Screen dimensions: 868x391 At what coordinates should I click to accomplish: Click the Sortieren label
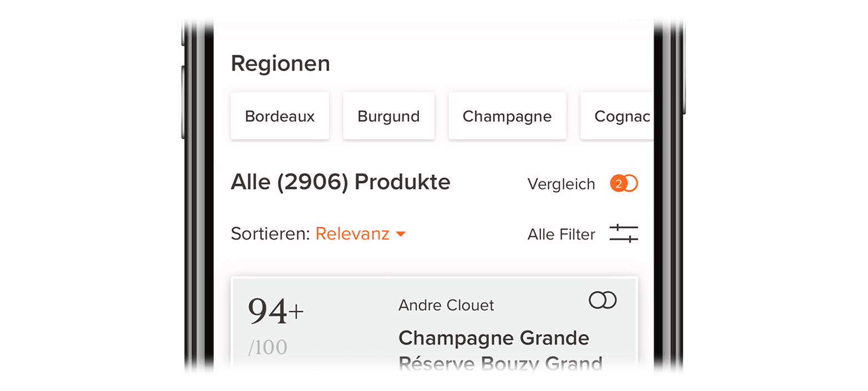[x=270, y=234]
